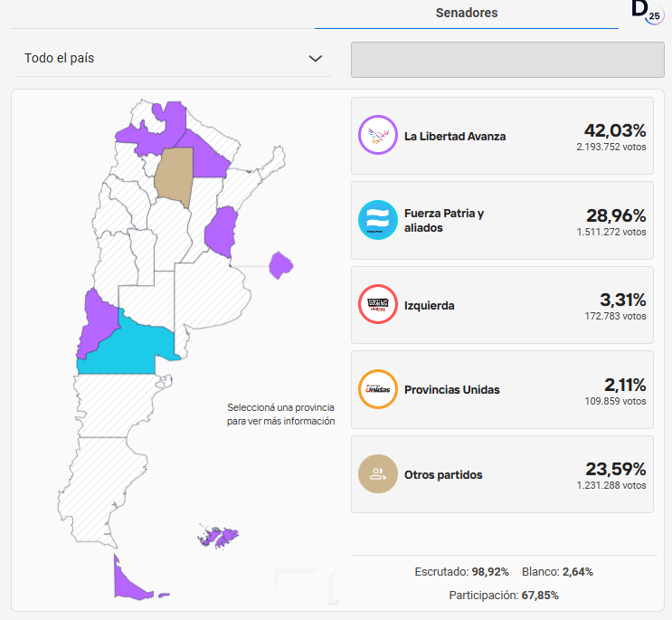
Task: Open the La Libertad Avanza result card
Action: 502,136
